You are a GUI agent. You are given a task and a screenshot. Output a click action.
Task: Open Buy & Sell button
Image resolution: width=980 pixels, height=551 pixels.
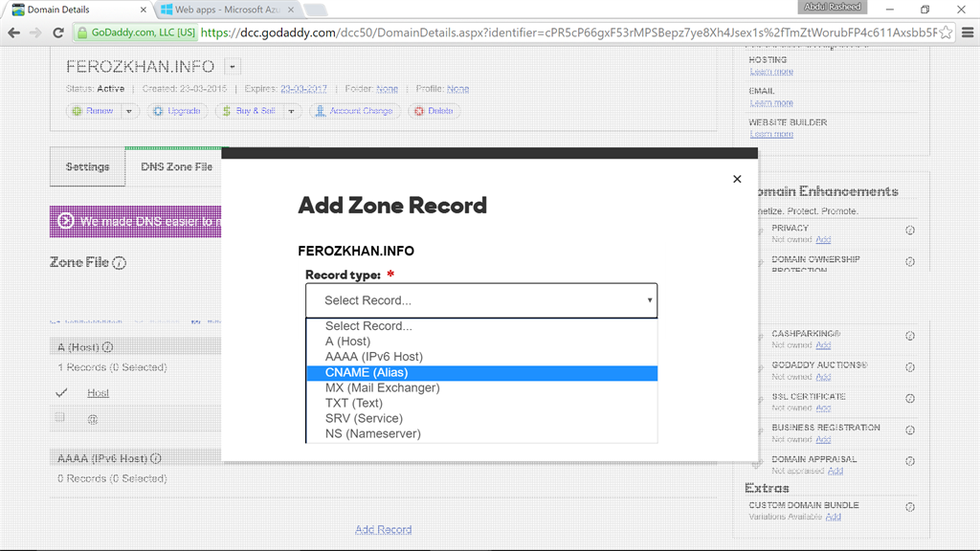point(250,111)
